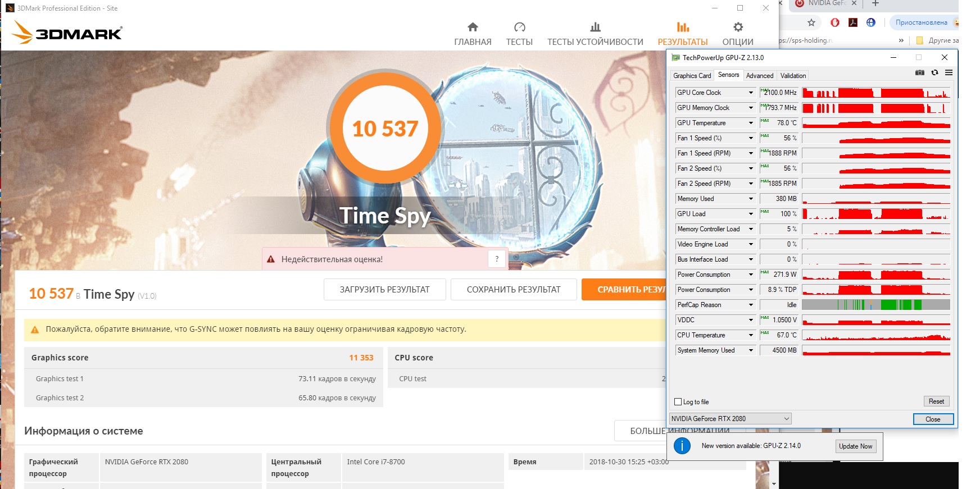The width and height of the screenshot is (980, 489).
Task: Select the Sensors tab in GPU-Z
Action: (x=729, y=75)
